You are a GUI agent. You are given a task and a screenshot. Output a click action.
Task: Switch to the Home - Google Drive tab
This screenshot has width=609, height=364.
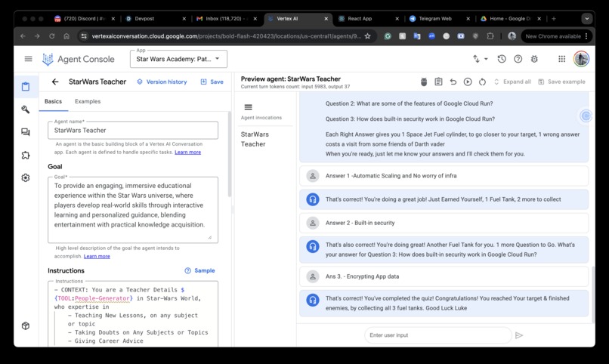(x=510, y=19)
